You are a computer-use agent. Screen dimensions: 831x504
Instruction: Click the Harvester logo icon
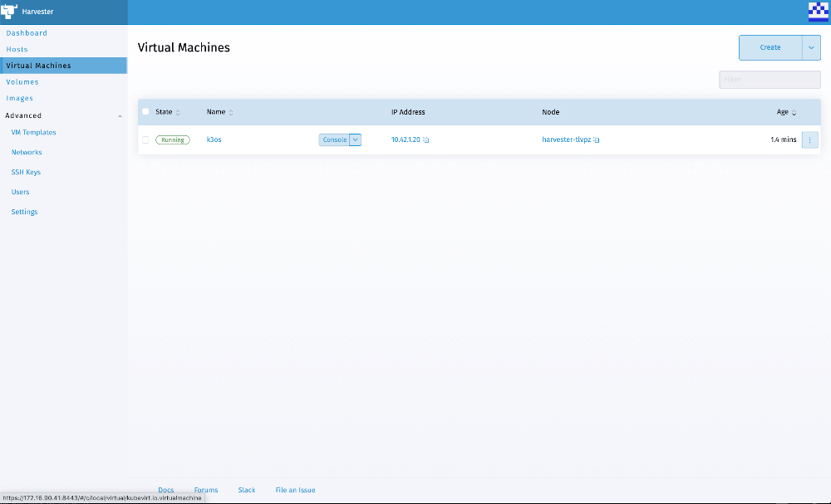point(9,12)
